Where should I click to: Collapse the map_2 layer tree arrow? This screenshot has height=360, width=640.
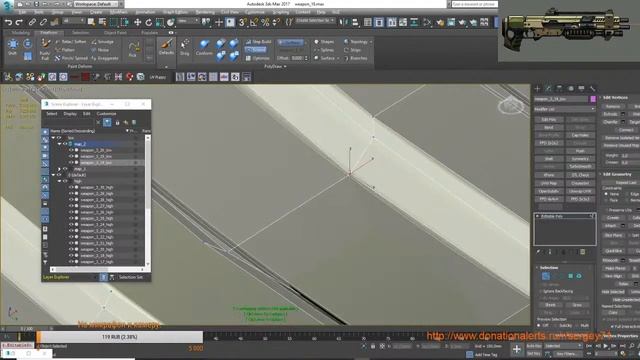[60, 144]
